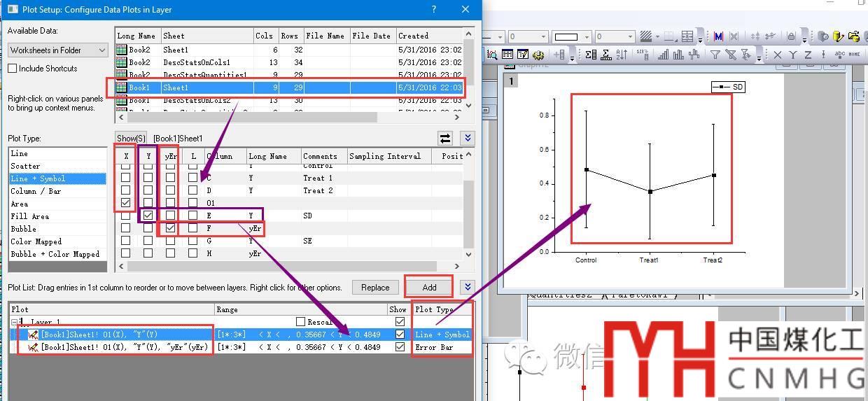Uncheck Y checkbox for column E
The width and height of the screenshot is (868, 401).
148,216
